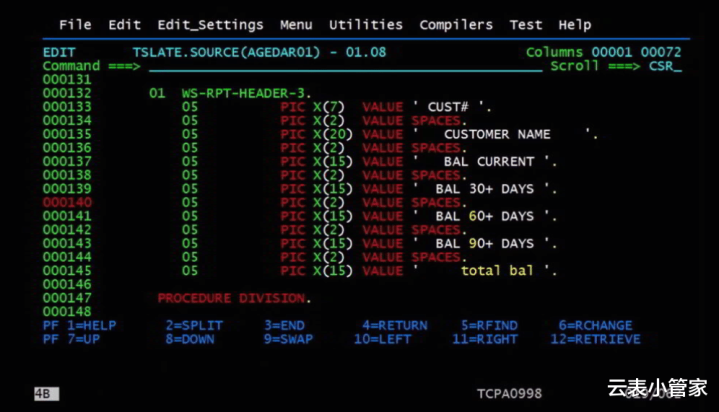This screenshot has height=412, width=719.
Task: Click PROCEDURE DIVISION statement
Action: 234,298
